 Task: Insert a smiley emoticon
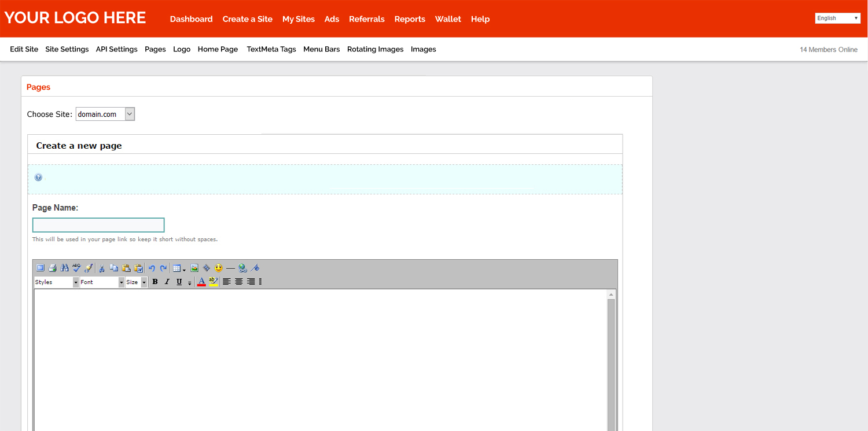tap(218, 268)
